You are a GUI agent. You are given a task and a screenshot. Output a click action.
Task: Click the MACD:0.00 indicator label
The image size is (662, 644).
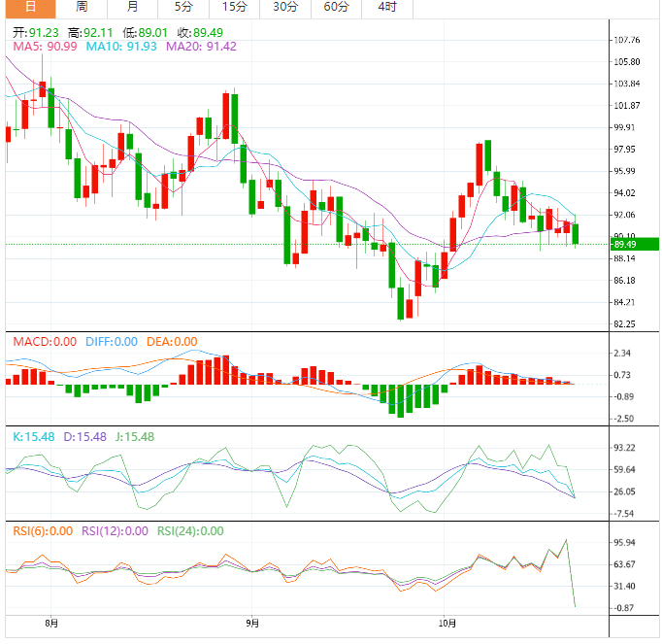click(x=45, y=342)
